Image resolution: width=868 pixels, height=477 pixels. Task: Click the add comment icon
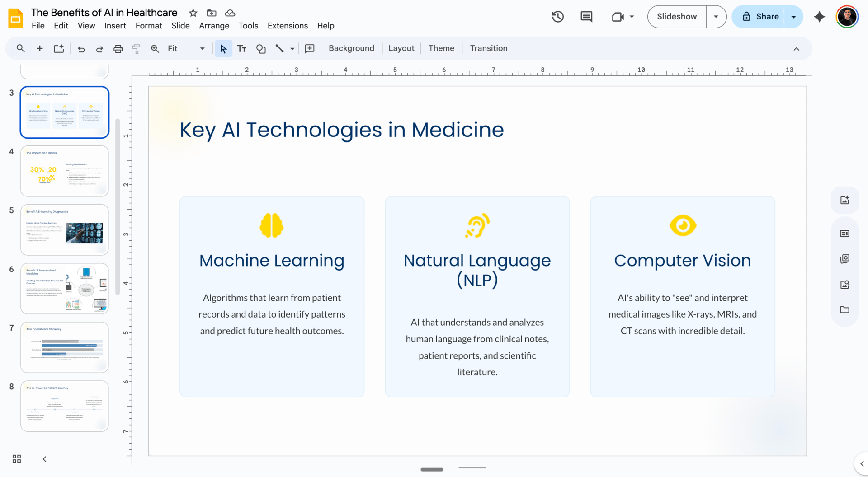[x=310, y=48]
